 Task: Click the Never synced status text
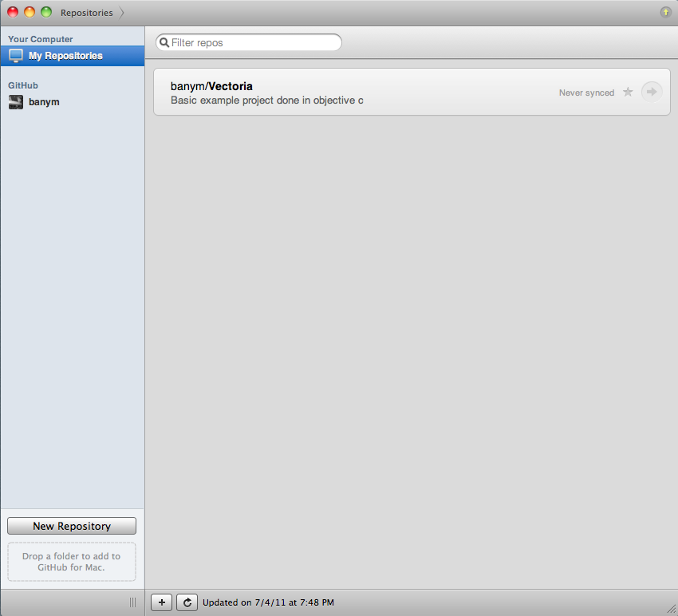[x=586, y=93]
